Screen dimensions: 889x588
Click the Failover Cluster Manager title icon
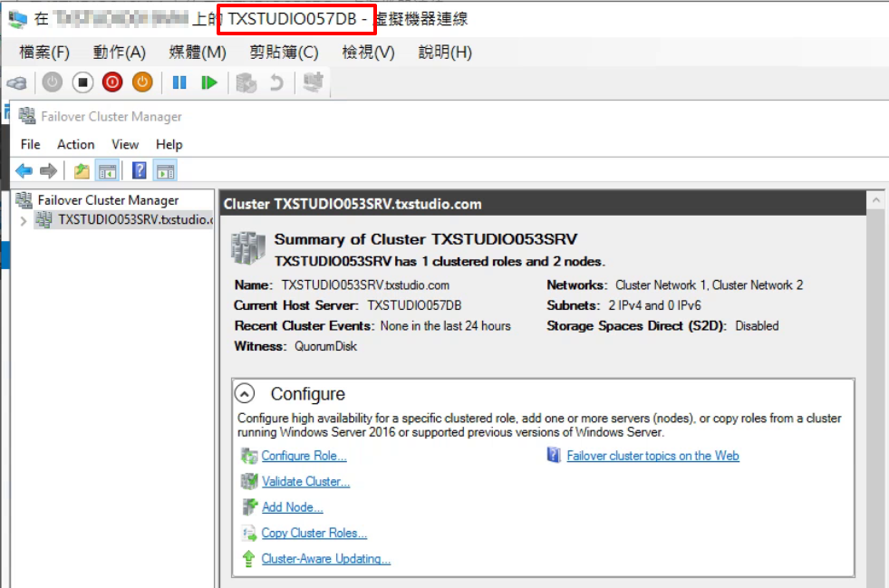(26, 116)
